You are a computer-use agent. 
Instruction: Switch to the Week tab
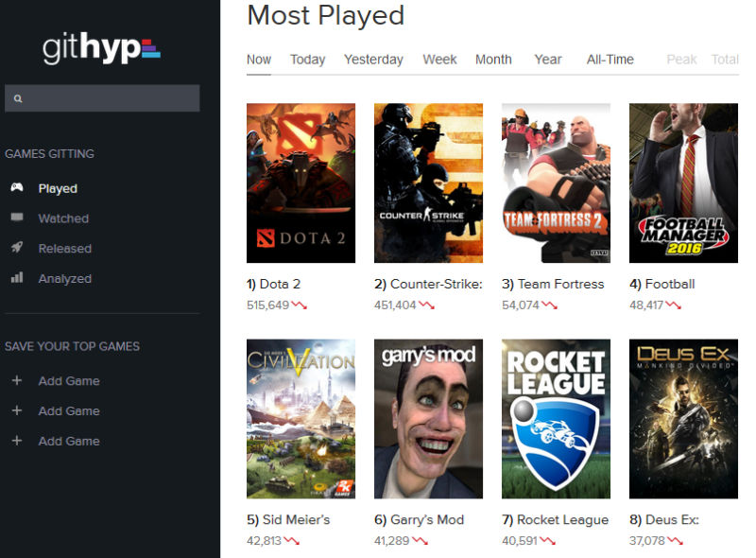tap(439, 60)
